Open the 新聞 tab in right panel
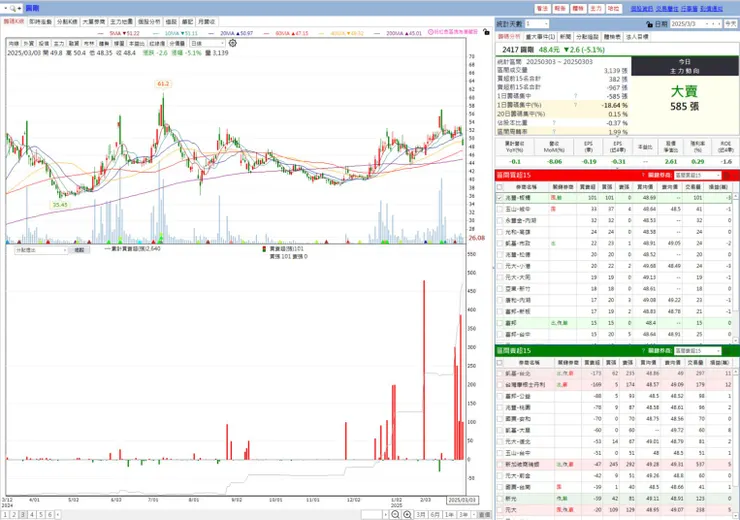The image size is (740, 520). click(565, 36)
